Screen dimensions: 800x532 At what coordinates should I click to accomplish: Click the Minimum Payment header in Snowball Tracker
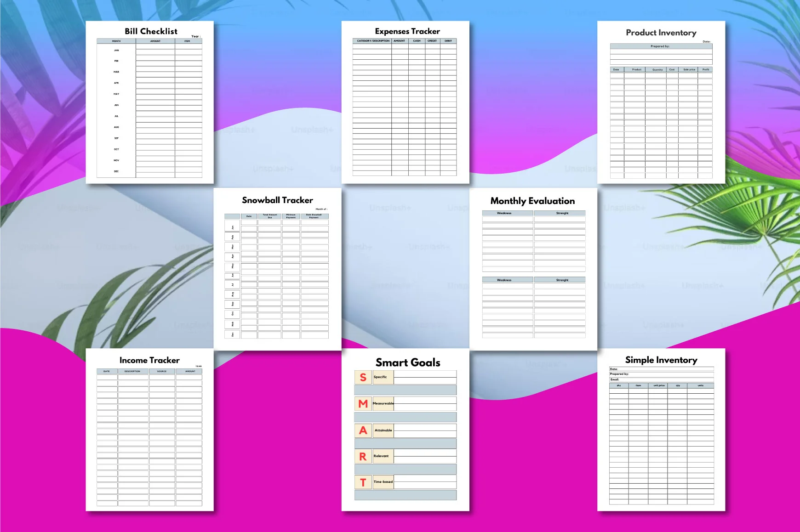click(291, 216)
